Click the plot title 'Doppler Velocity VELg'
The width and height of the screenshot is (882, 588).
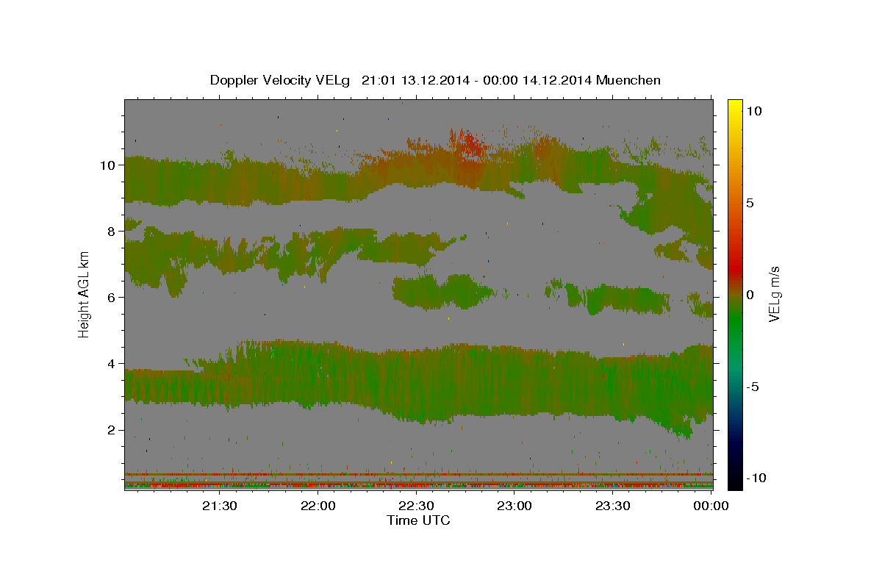pyautogui.click(x=282, y=80)
